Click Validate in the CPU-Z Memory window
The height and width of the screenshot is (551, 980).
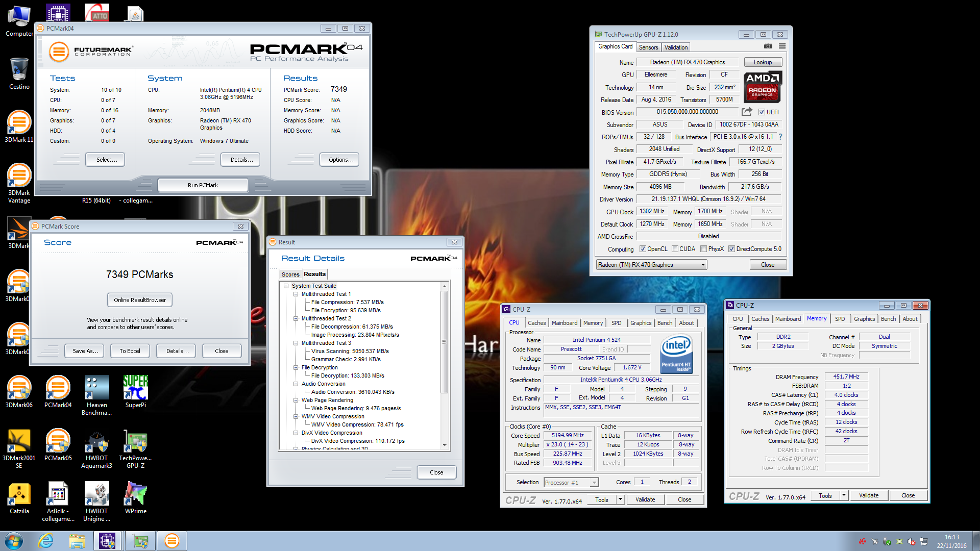coord(869,495)
